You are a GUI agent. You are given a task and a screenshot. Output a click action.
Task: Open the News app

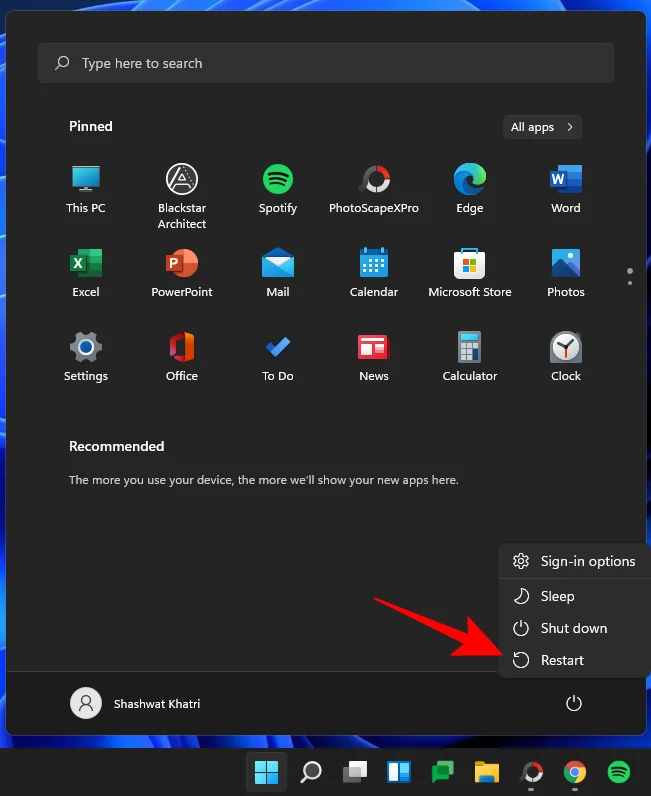[374, 357]
